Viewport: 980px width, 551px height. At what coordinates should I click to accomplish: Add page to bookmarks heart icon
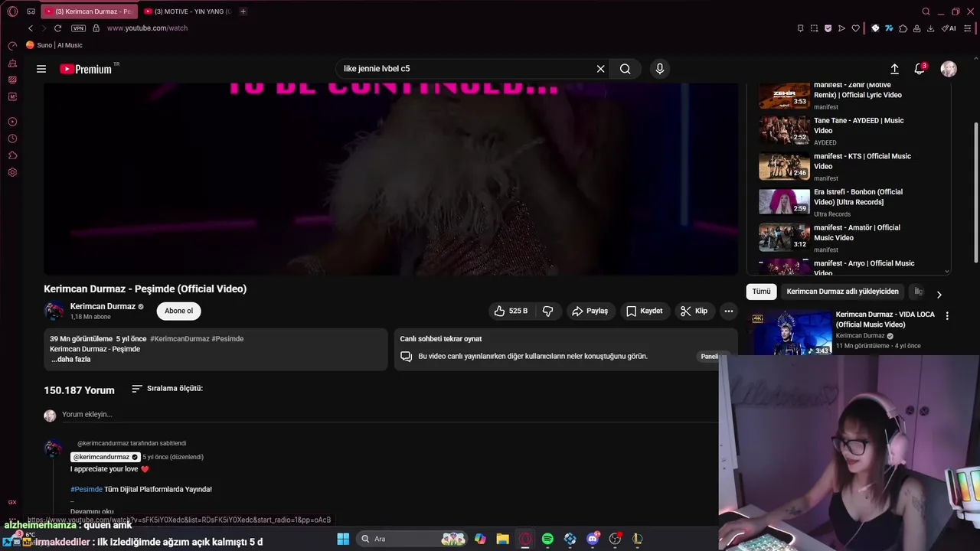855,28
